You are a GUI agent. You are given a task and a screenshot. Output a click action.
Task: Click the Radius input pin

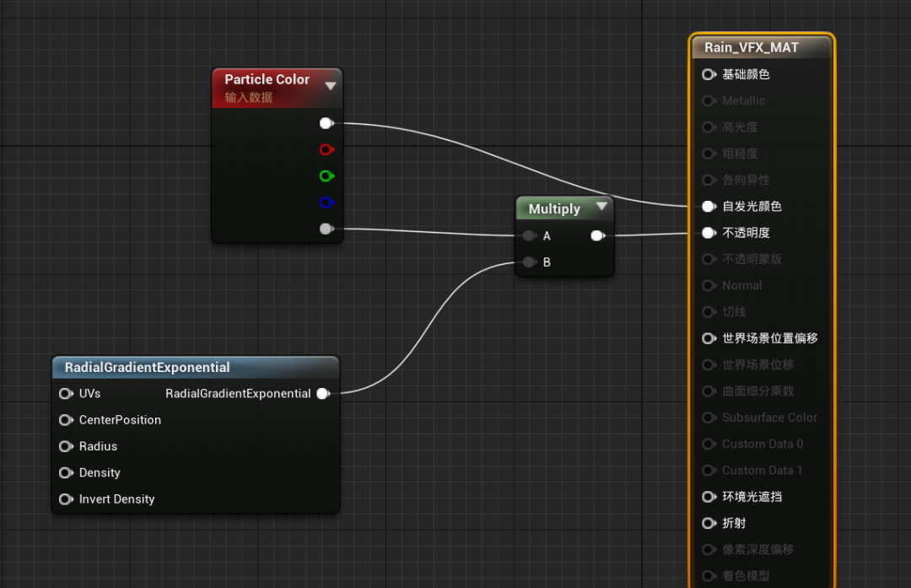coord(65,446)
